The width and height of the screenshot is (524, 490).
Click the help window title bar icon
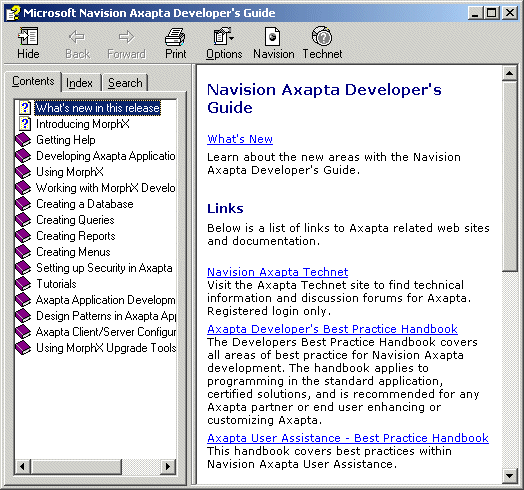tap(13, 13)
